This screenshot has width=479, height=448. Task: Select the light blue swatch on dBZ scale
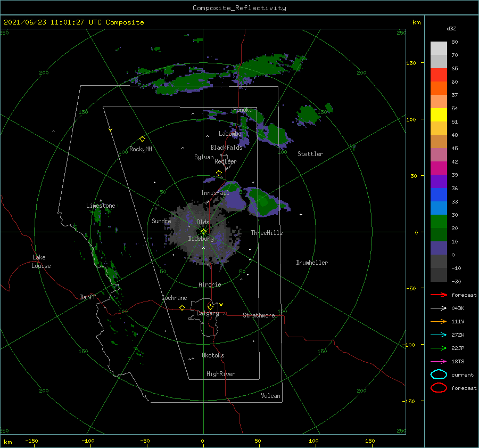(x=439, y=208)
